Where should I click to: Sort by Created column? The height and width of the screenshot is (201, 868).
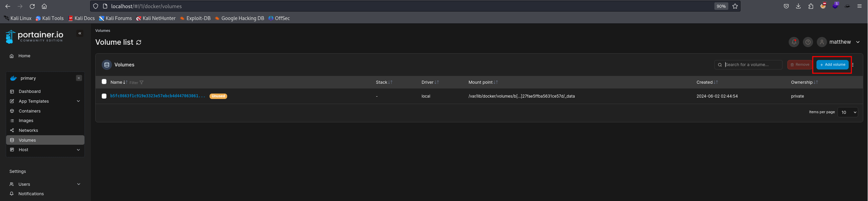707,82
